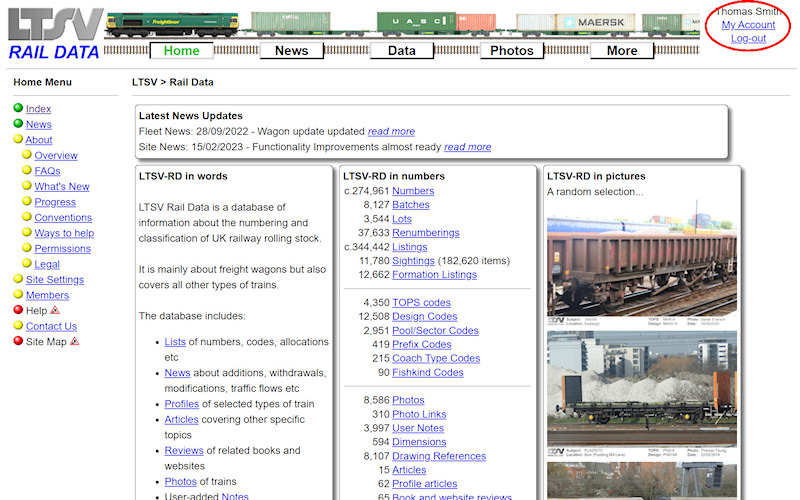Switch to the Photos navigation tab
800x500 pixels.
click(x=512, y=50)
